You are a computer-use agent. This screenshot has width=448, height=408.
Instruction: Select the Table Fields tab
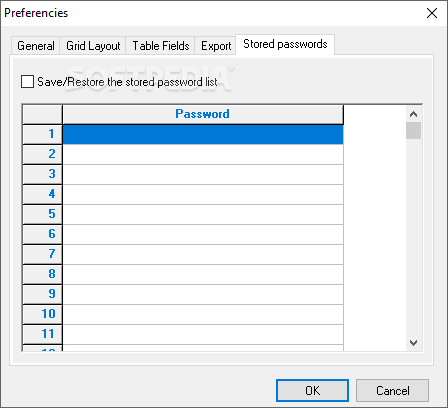tap(161, 46)
